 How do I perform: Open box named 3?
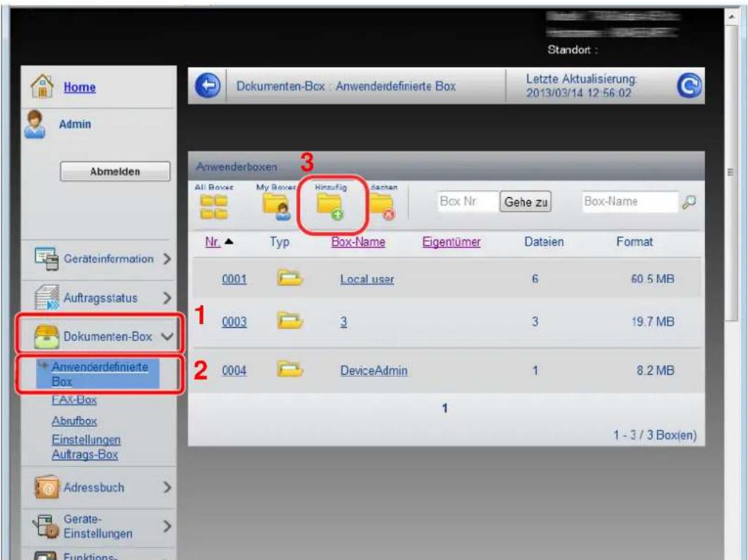coord(344,322)
